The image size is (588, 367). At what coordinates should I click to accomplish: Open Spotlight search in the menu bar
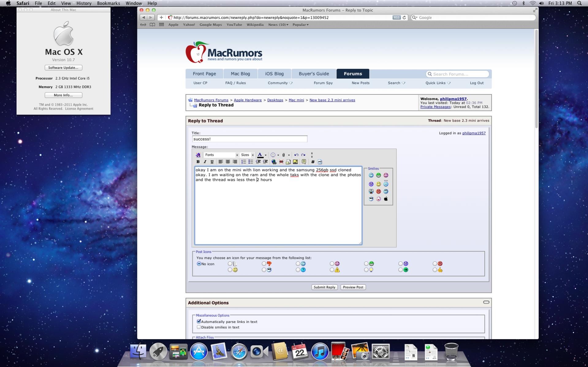coord(579,3)
